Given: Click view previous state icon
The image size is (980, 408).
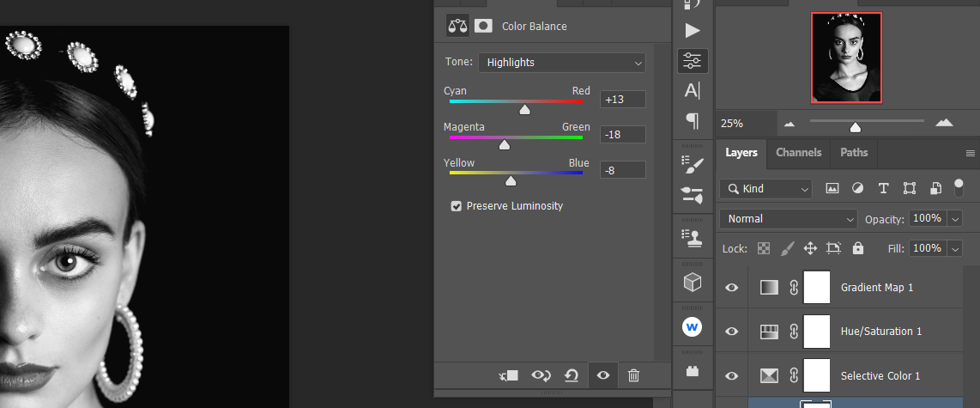Looking at the screenshot, I should pyautogui.click(x=541, y=375).
